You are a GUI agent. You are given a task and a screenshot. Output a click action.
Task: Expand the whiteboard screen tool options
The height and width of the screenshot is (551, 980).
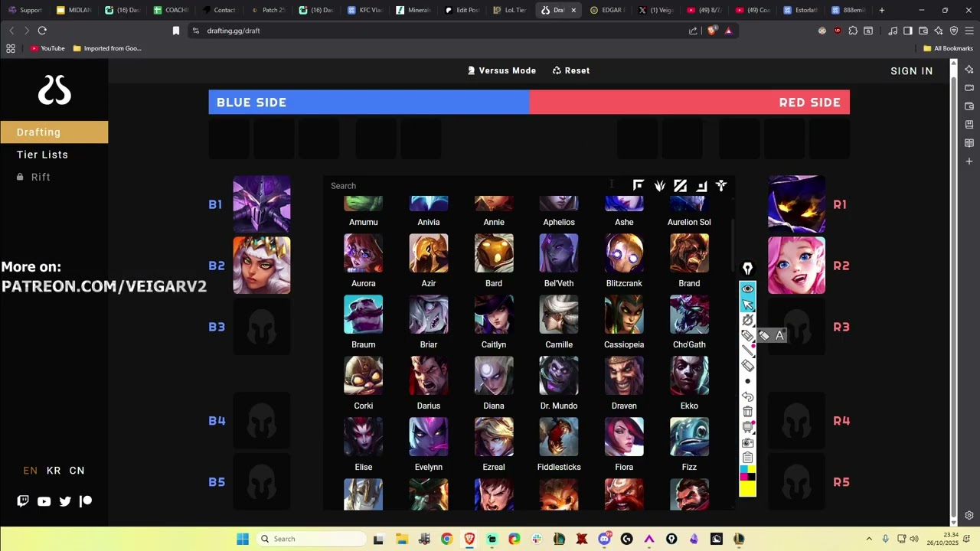tap(748, 427)
